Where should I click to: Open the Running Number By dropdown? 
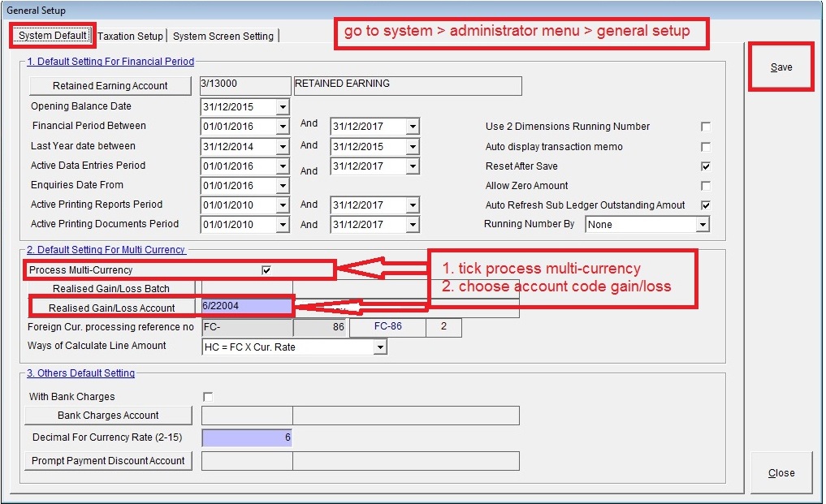pos(702,225)
